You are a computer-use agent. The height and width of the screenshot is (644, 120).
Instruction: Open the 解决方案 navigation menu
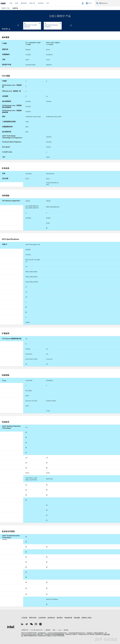point(24,3)
